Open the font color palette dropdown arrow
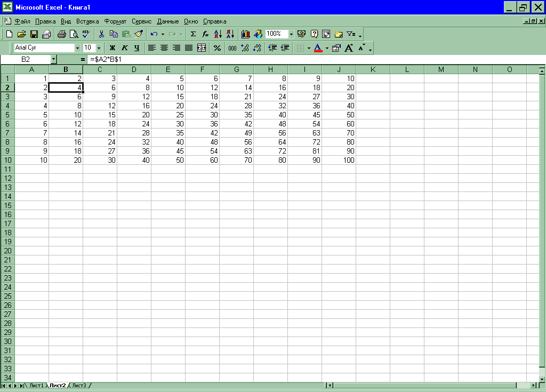546x392 pixels. [x=327, y=48]
